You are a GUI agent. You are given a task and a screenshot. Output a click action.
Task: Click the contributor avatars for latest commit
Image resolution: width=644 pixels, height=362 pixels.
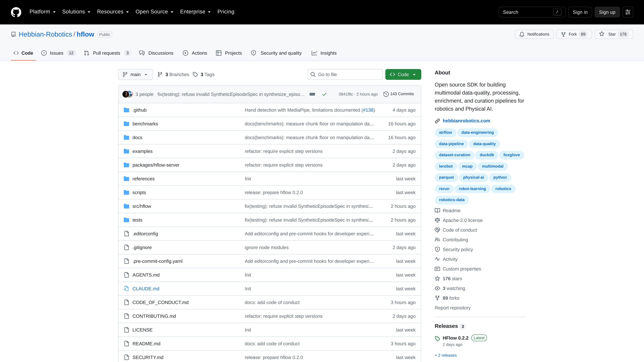point(127,94)
